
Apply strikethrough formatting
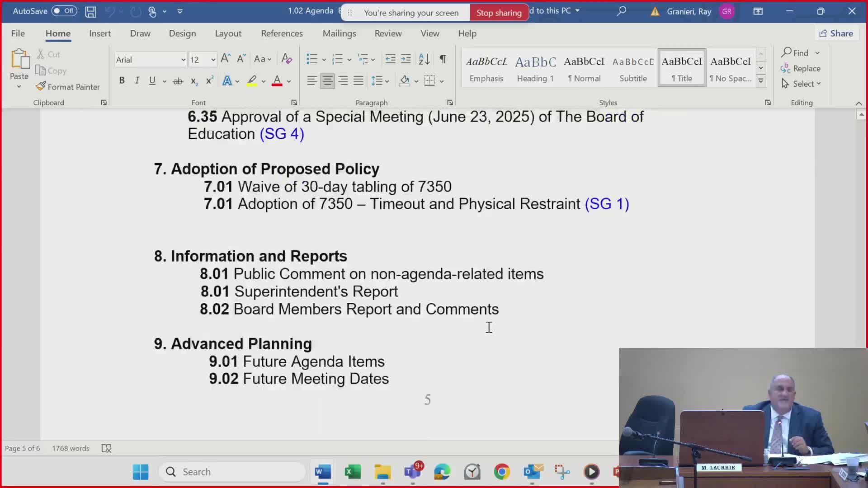click(x=178, y=81)
